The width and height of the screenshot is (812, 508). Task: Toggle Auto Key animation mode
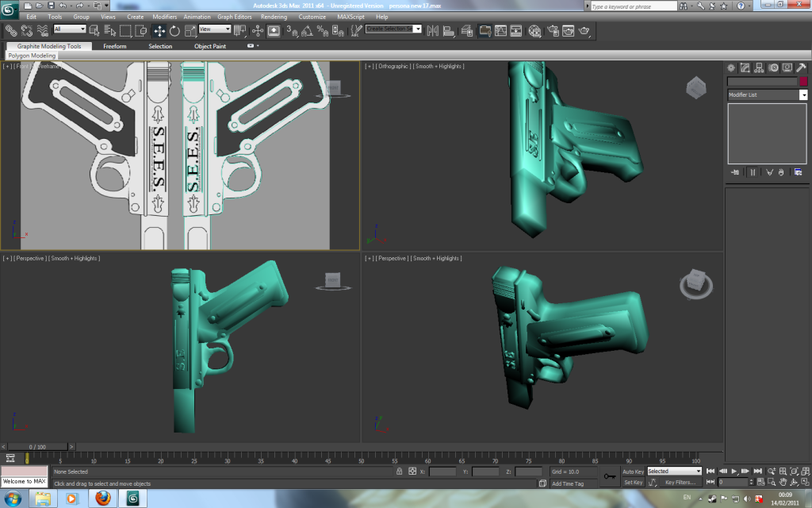(x=633, y=471)
